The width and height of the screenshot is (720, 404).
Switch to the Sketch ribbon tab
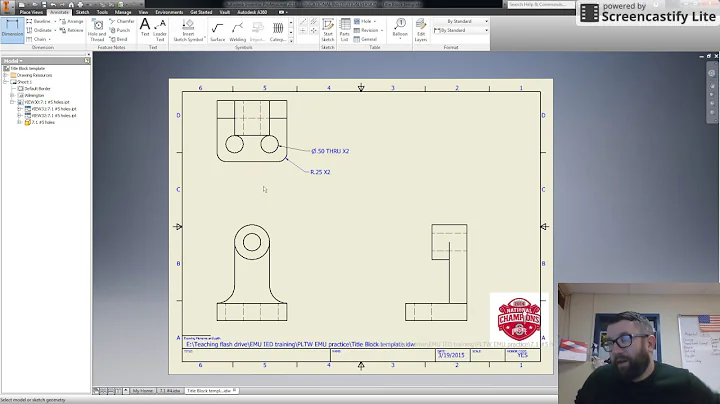(x=82, y=12)
